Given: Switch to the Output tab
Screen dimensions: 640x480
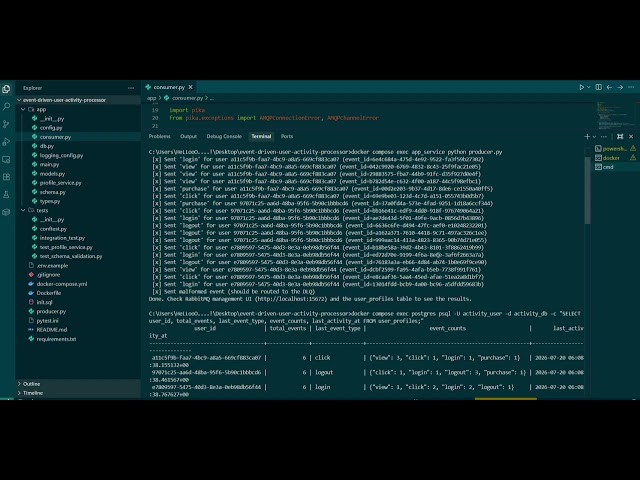Looking at the screenshot, I should pyautogui.click(x=189, y=136).
